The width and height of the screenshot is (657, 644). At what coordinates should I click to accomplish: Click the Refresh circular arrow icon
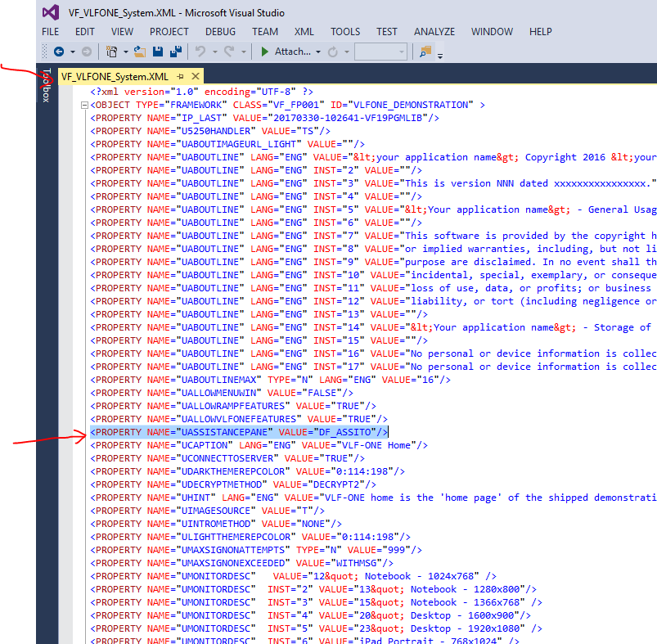click(333, 52)
